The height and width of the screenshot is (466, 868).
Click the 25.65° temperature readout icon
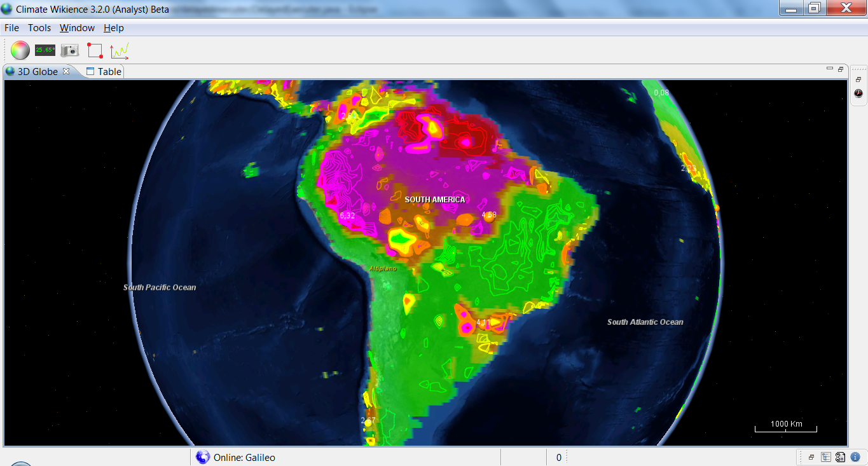pos(45,50)
